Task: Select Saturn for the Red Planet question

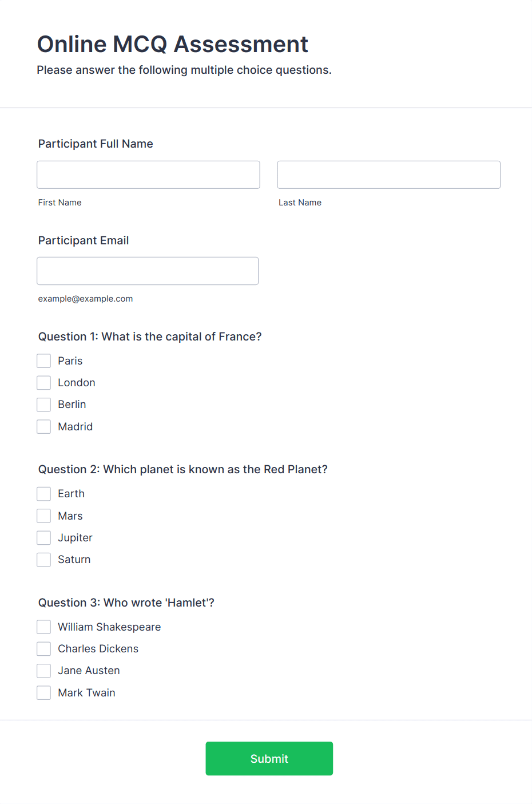Action: click(x=43, y=559)
